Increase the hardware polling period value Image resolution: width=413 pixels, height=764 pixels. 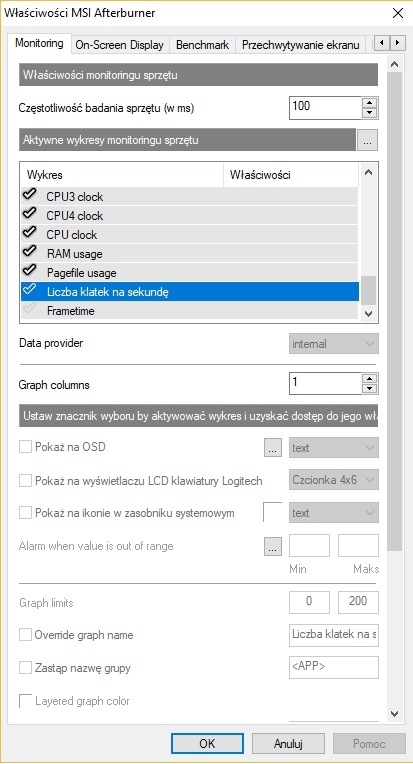pyautogui.click(x=371, y=102)
